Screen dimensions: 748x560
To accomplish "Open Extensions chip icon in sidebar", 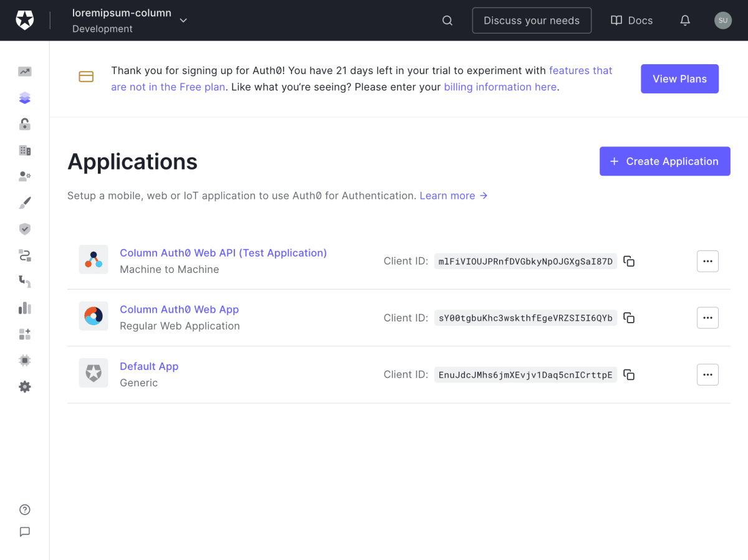I will pyautogui.click(x=25, y=361).
